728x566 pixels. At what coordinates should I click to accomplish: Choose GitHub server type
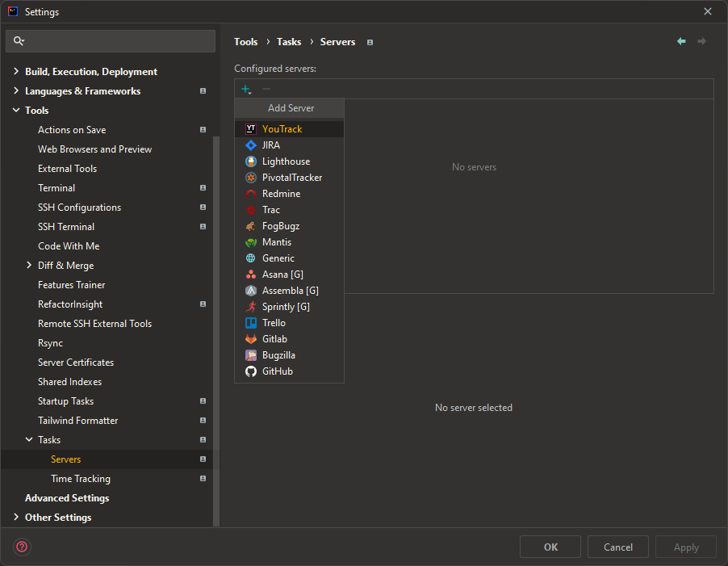tap(289, 371)
